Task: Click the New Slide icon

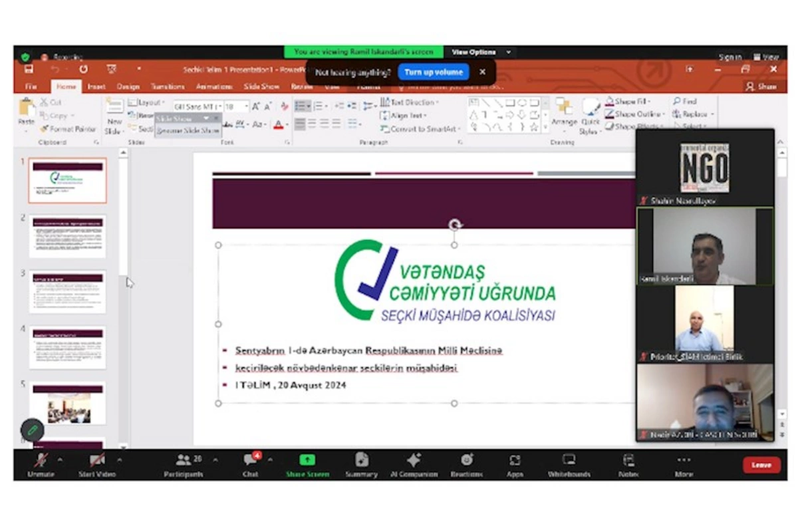Action: (114, 106)
